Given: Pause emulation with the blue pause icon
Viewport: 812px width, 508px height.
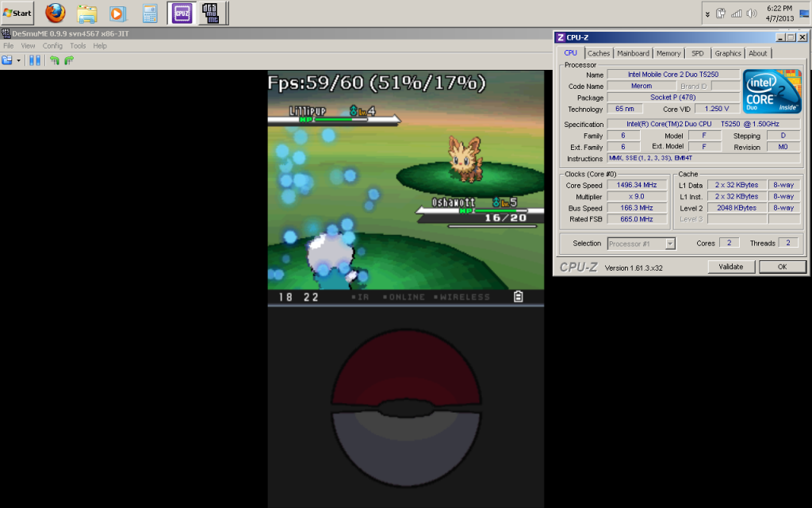Looking at the screenshot, I should tap(35, 60).
